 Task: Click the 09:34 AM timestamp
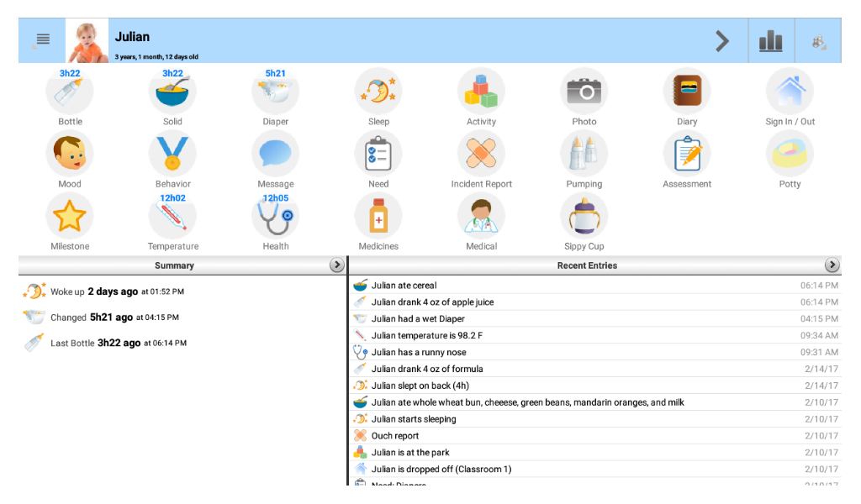[x=819, y=336]
